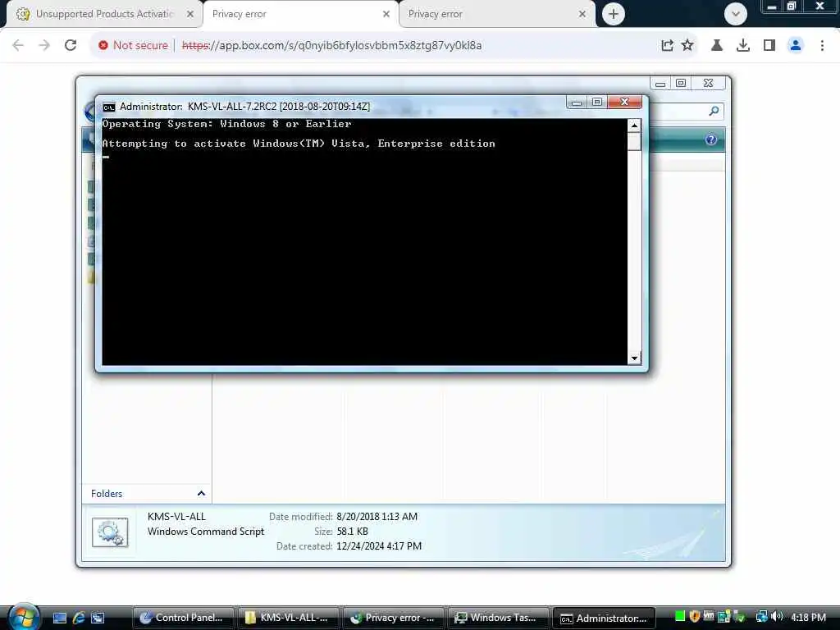Open Chrome Labs flask icon
840x630 pixels.
[x=717, y=46]
